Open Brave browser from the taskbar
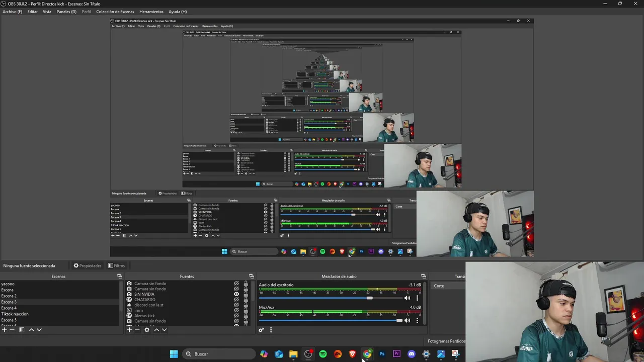The image size is (644, 362). click(353, 354)
